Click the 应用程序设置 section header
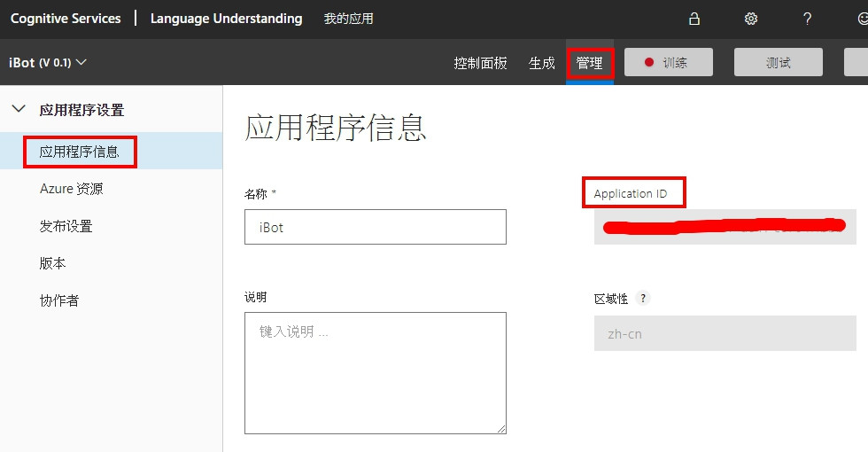The image size is (868, 452). [x=81, y=110]
